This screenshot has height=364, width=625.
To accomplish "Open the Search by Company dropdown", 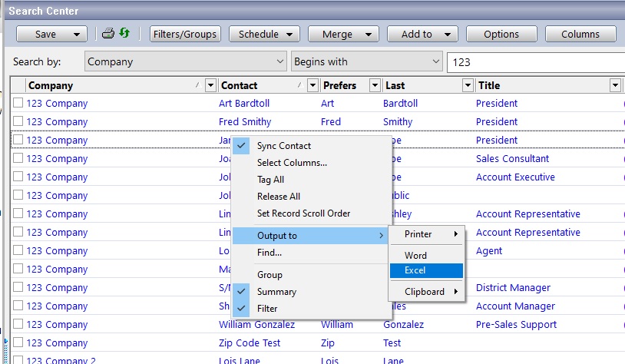I will 279,61.
